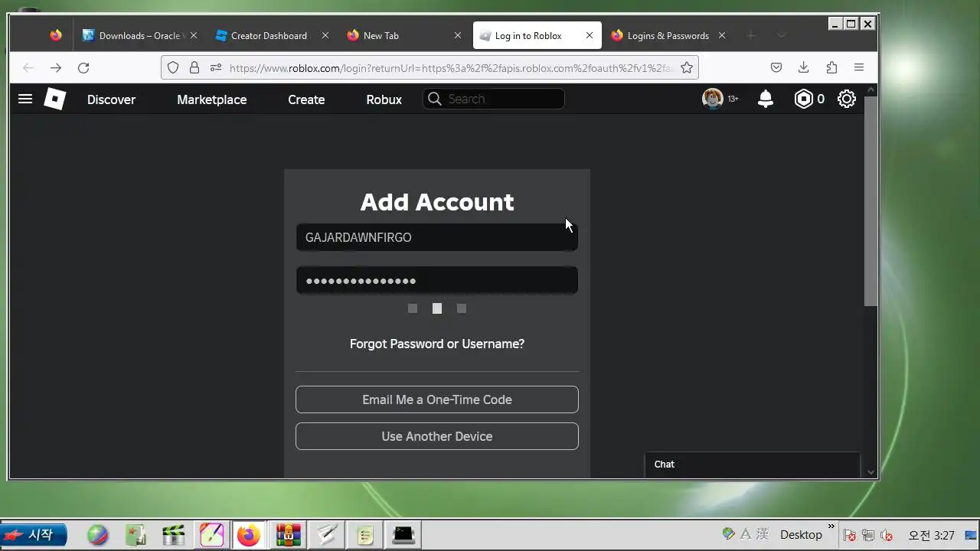Expand the list all tabs chevron
The image size is (980, 551).
[781, 35]
